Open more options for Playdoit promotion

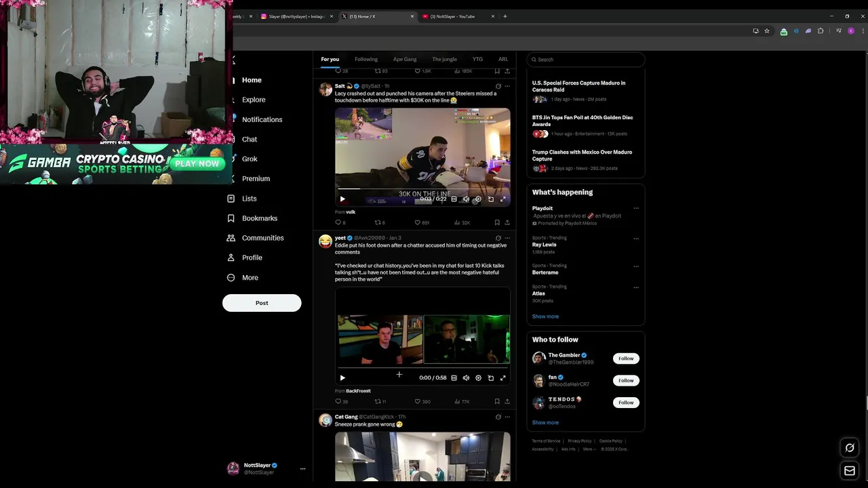pyautogui.click(x=636, y=209)
